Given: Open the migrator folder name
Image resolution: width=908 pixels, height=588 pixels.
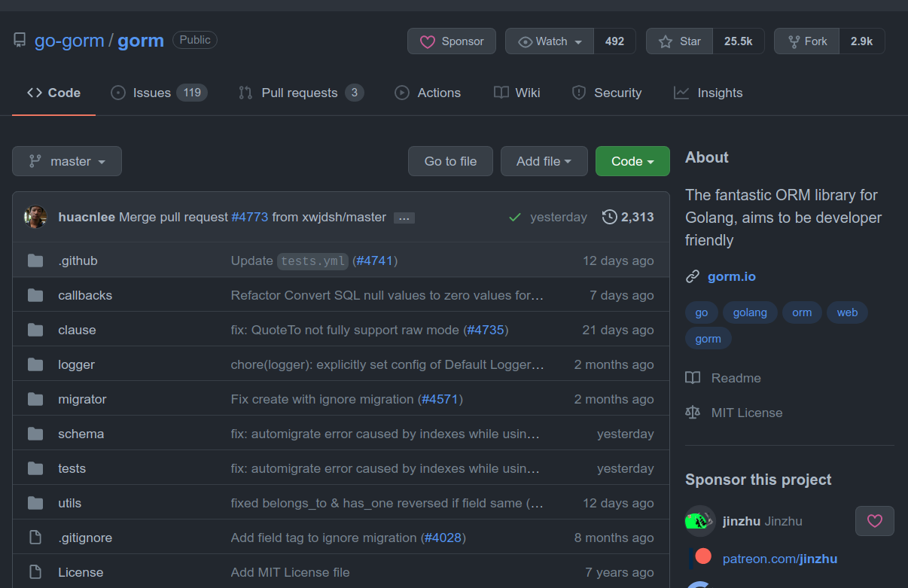Looking at the screenshot, I should click(x=82, y=399).
